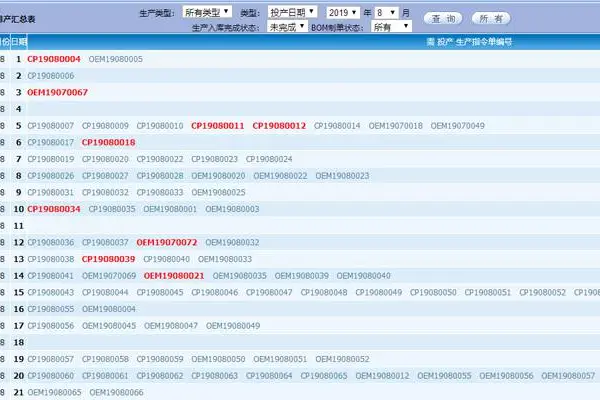This screenshot has width=600, height=400.
Task: Open order CP19080050
Action: [x=433, y=292]
